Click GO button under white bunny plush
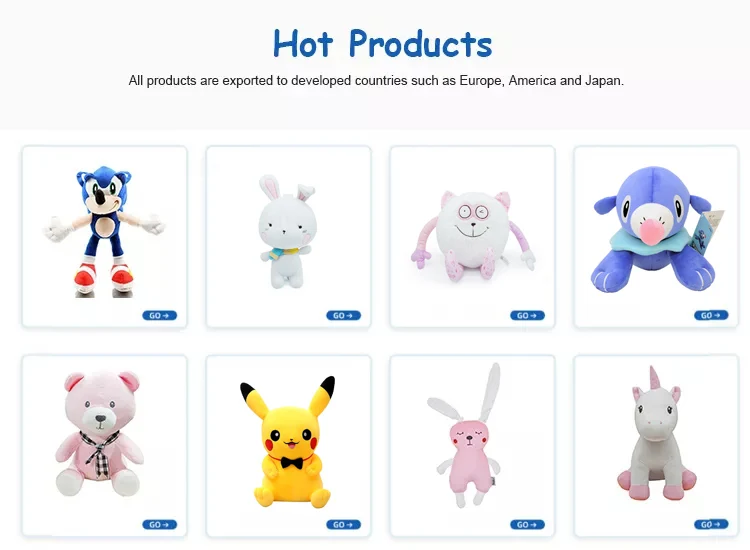Screen dimensions: 750x550 (x=343, y=316)
